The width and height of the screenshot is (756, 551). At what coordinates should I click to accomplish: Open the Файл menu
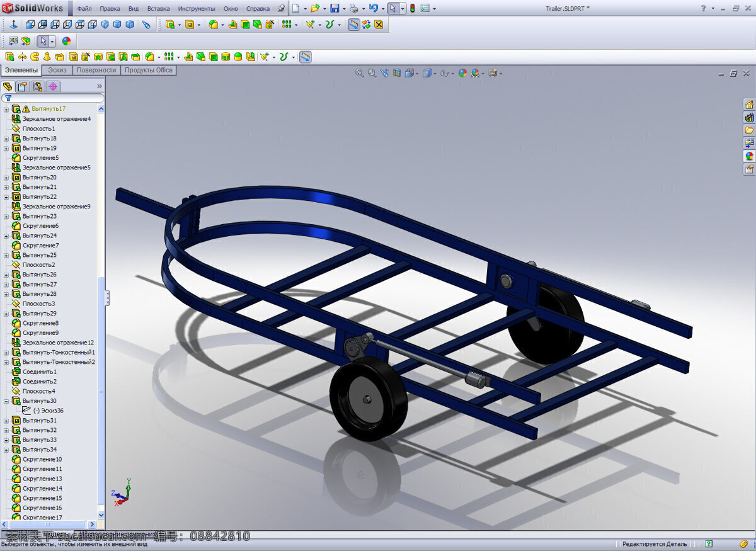[84, 9]
